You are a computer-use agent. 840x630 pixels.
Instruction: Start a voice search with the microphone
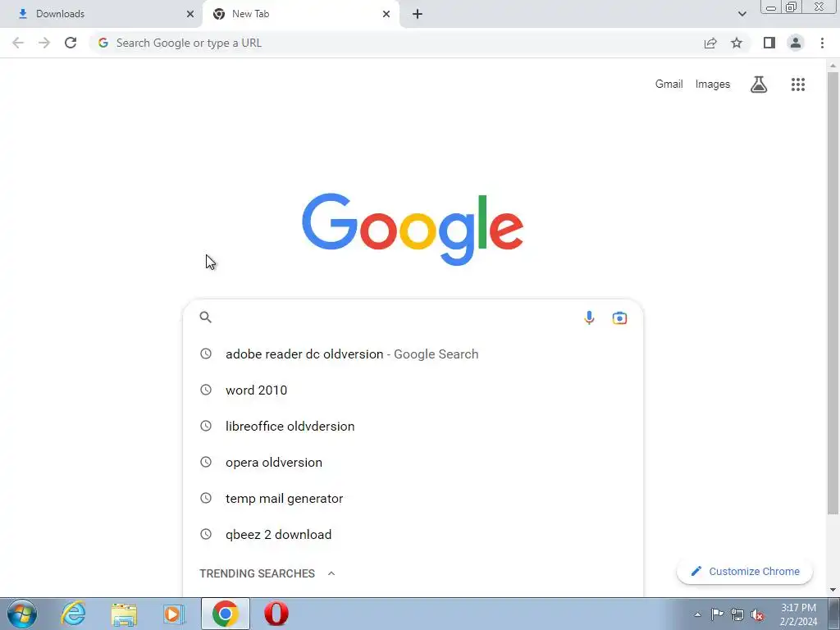(x=589, y=317)
